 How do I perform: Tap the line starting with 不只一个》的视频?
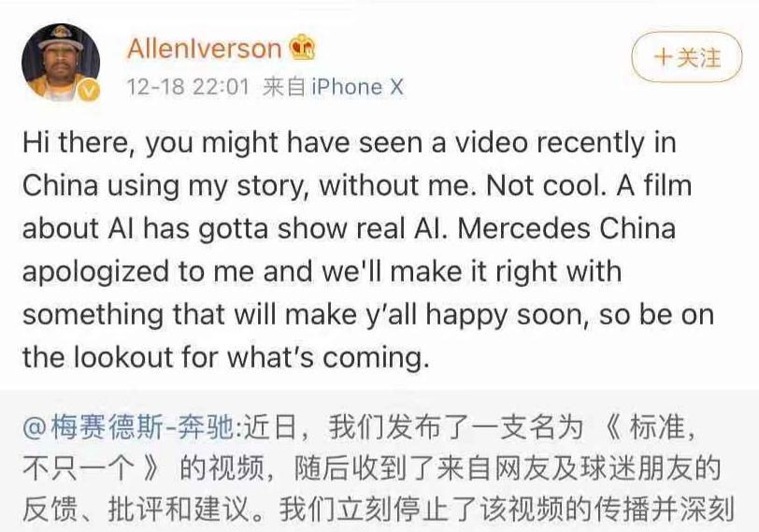click(x=372, y=468)
